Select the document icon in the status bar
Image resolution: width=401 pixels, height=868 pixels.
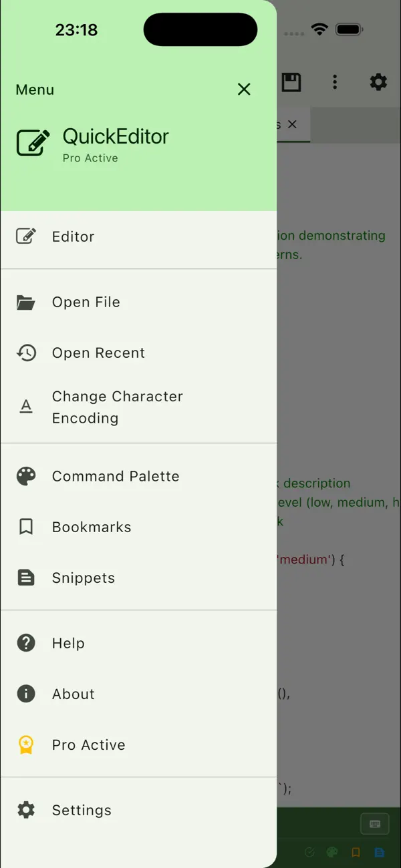pos(379,852)
